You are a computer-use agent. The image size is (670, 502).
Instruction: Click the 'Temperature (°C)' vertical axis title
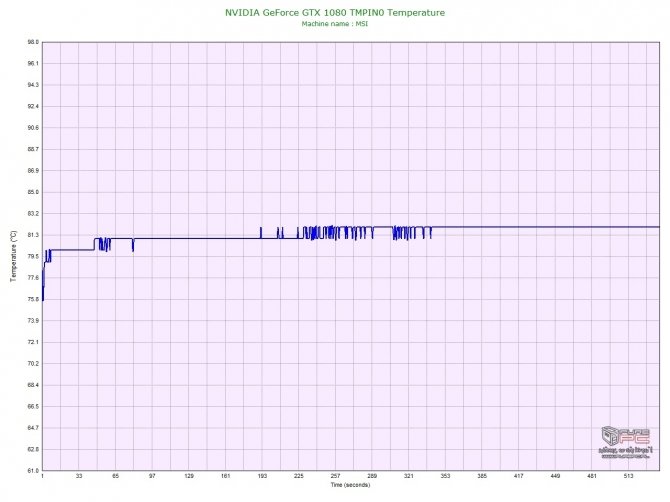(14, 256)
